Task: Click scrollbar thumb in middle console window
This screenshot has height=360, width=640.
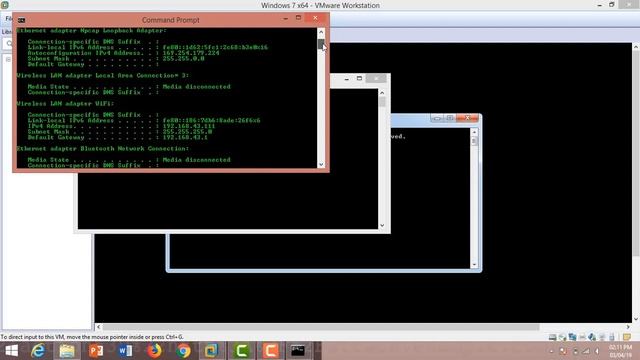Action: [382, 102]
